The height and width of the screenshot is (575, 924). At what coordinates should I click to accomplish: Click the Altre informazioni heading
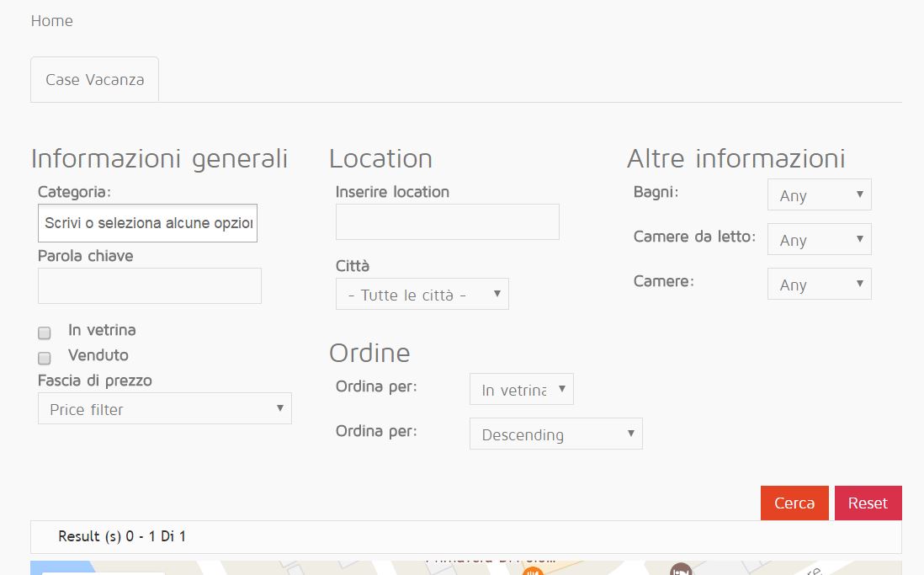pyautogui.click(x=736, y=159)
